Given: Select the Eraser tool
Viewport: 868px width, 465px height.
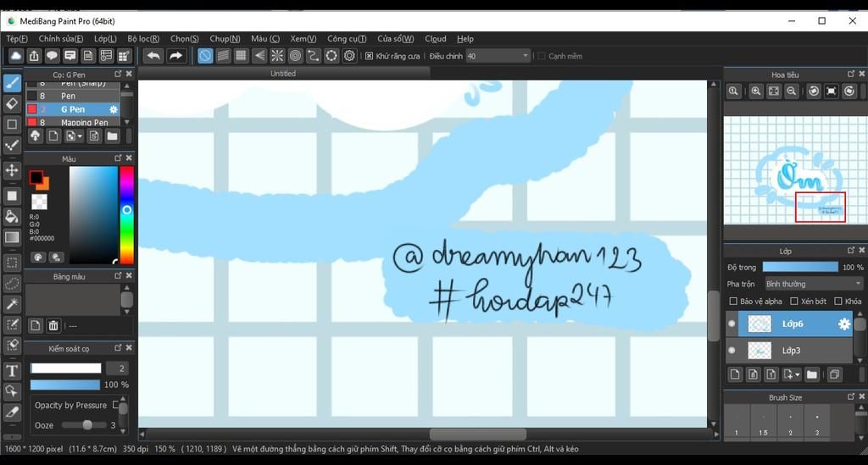Looking at the screenshot, I should 12,104.
